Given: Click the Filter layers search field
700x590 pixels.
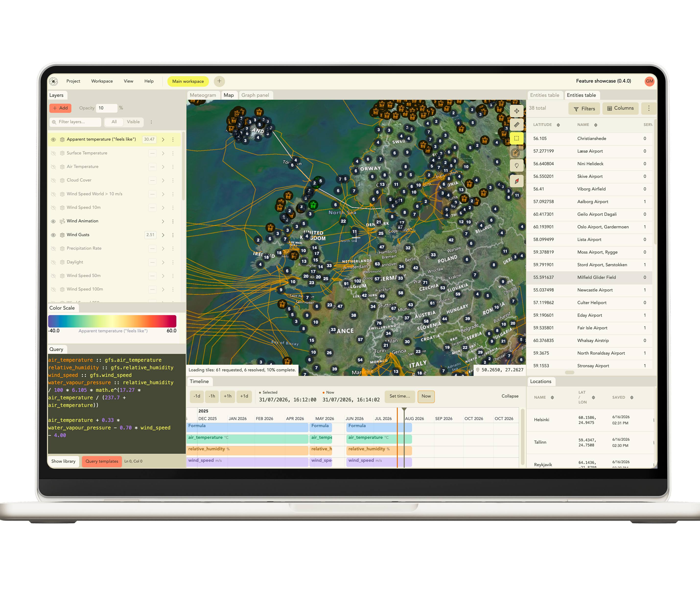Looking at the screenshot, I should 76,122.
